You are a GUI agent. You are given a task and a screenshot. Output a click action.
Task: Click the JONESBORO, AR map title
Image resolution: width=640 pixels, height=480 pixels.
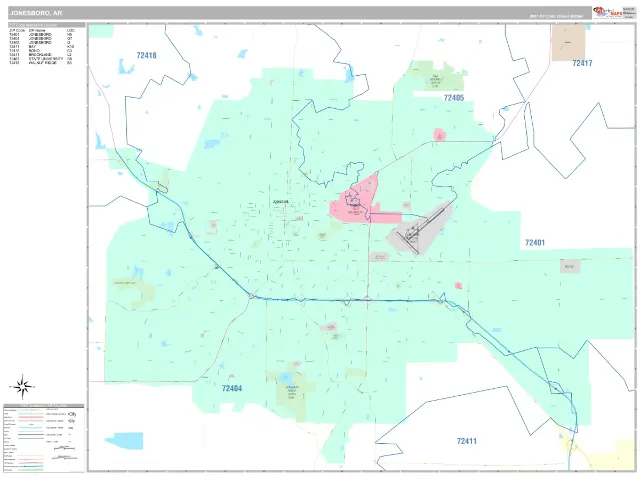click(x=36, y=13)
